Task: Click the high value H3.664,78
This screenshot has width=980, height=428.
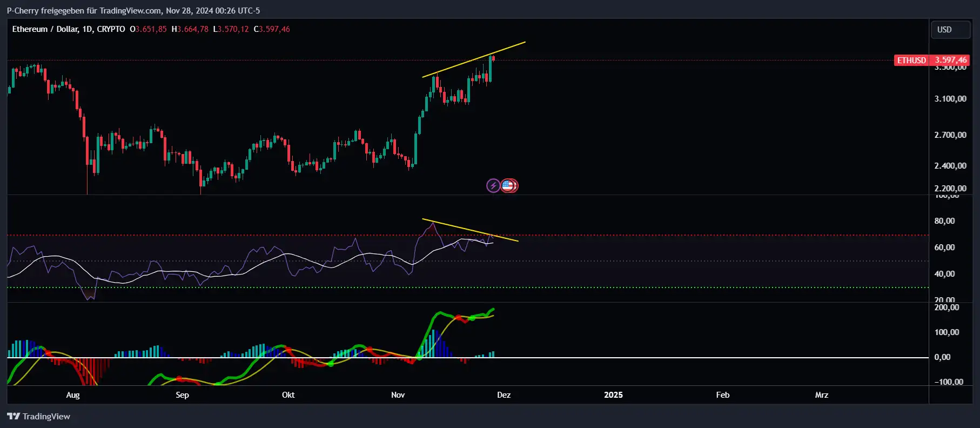Action: [190, 29]
